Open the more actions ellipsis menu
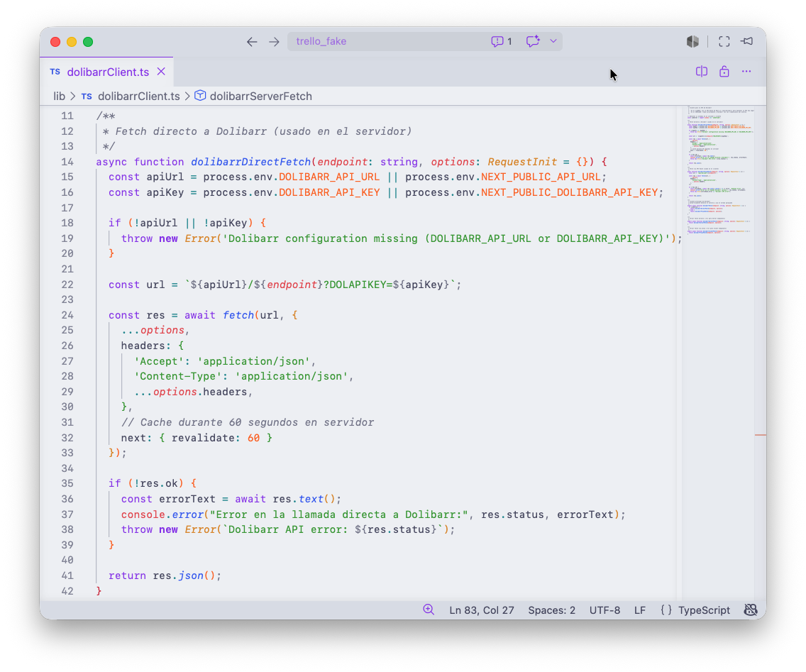Image resolution: width=806 pixels, height=672 pixels. coord(746,72)
